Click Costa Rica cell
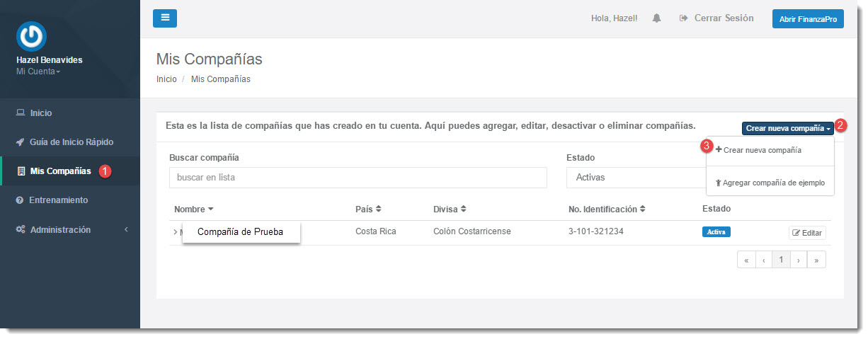868x339 pixels. 376,231
